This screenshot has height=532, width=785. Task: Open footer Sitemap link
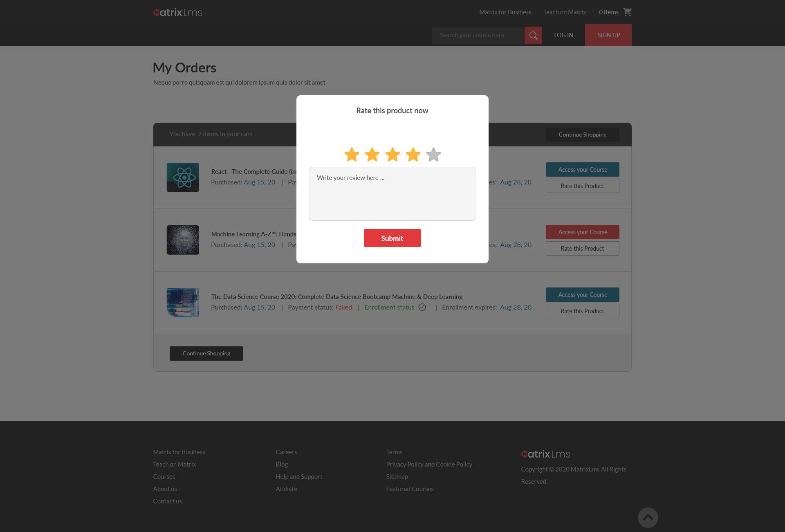tap(397, 476)
